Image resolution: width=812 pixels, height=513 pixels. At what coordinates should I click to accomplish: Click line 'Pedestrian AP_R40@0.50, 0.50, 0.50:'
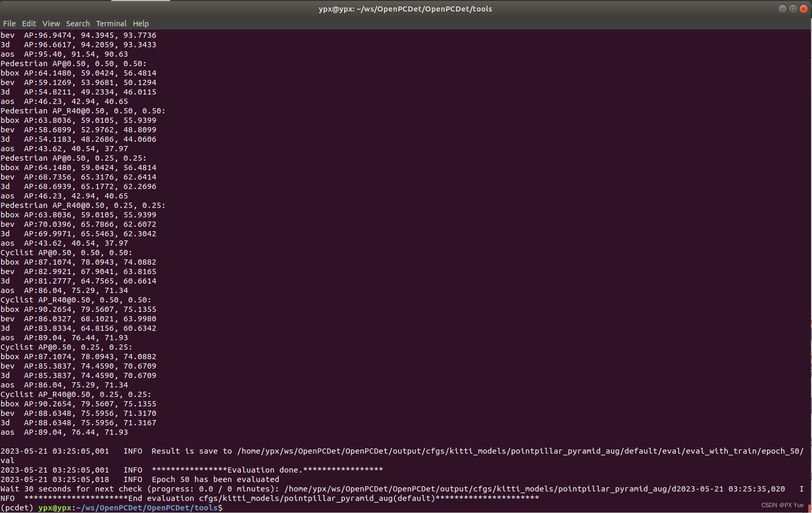[x=83, y=111]
